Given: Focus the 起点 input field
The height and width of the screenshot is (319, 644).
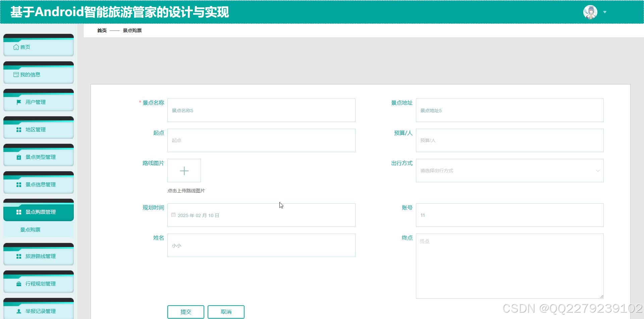Looking at the screenshot, I should tap(261, 140).
